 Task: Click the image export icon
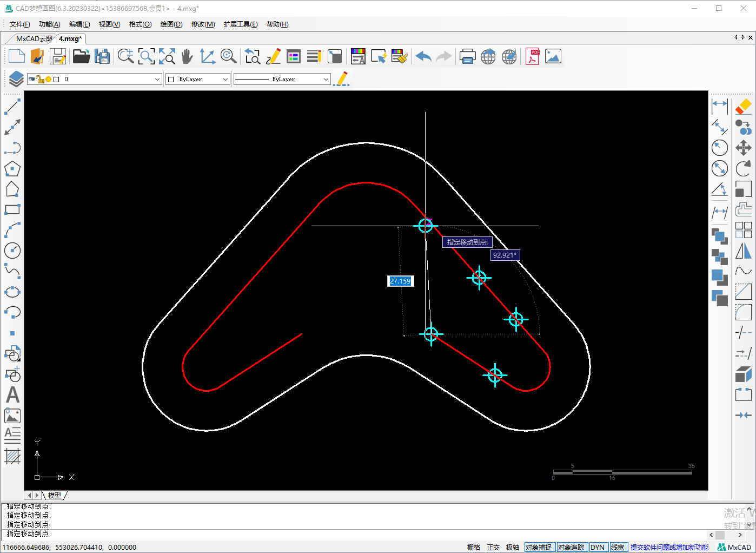click(553, 56)
